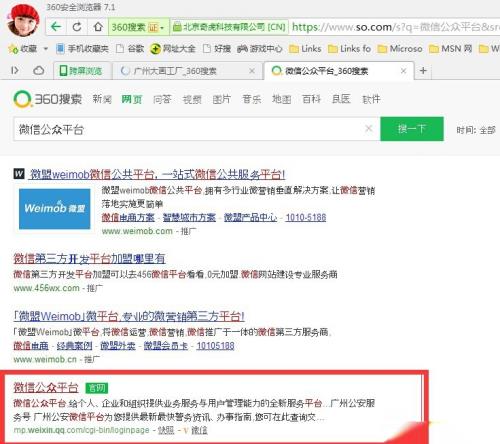
Task: Switch to the 跨屏浏览 tab
Action: pos(82,71)
